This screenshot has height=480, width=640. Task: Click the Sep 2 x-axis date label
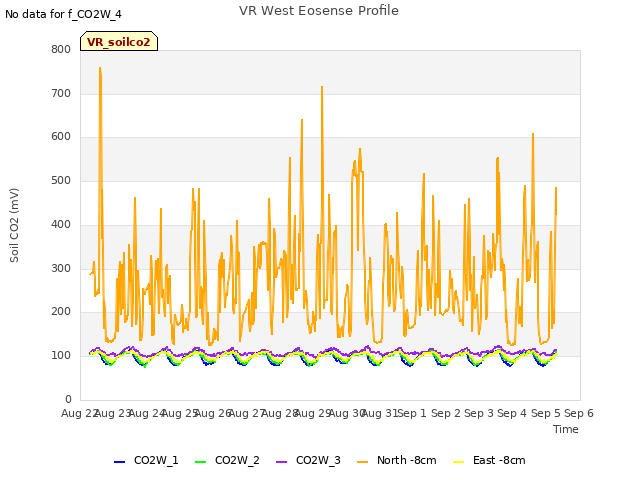[446, 413]
